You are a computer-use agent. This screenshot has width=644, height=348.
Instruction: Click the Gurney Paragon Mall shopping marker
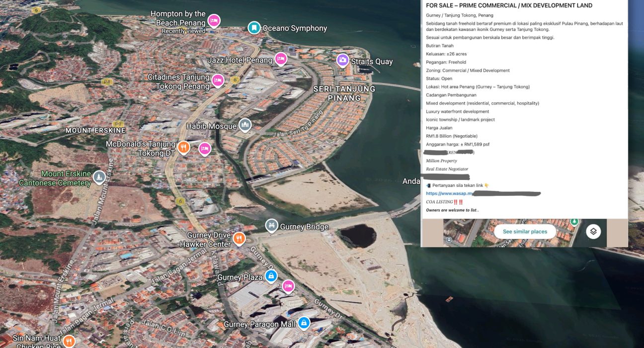tap(304, 324)
